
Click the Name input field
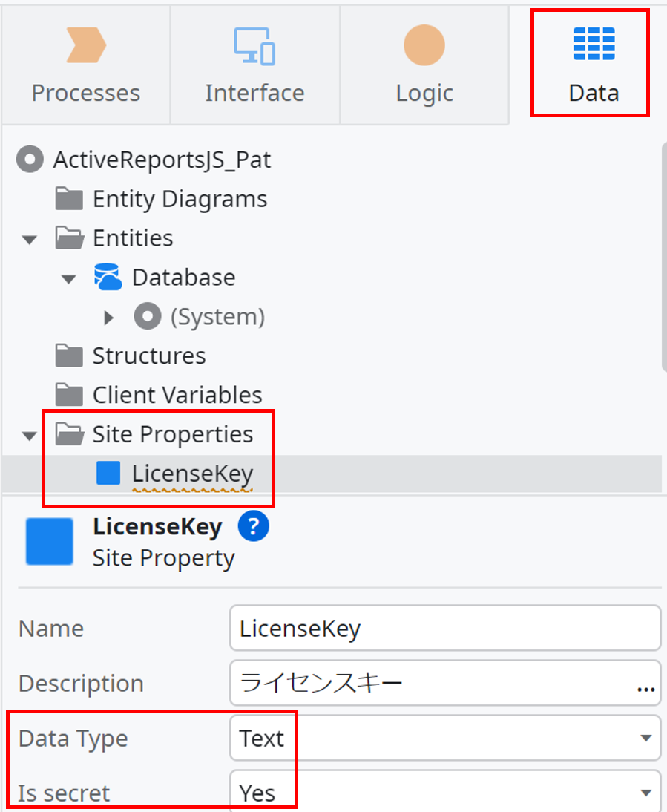(x=445, y=628)
